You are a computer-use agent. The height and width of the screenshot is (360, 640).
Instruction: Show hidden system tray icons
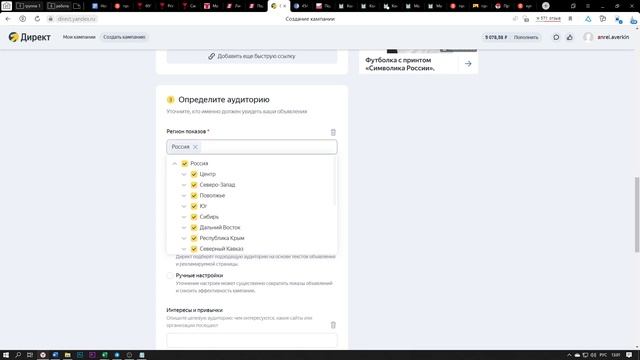569,355
